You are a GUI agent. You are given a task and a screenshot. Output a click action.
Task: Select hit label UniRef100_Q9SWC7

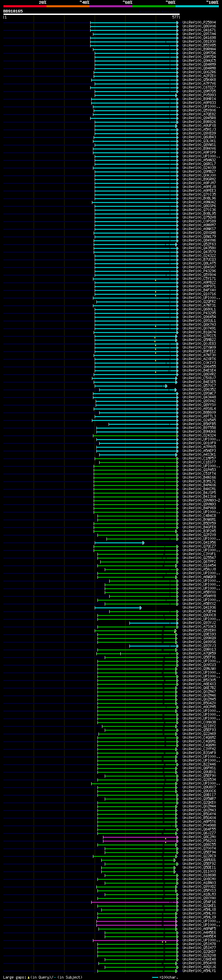click(x=199, y=394)
